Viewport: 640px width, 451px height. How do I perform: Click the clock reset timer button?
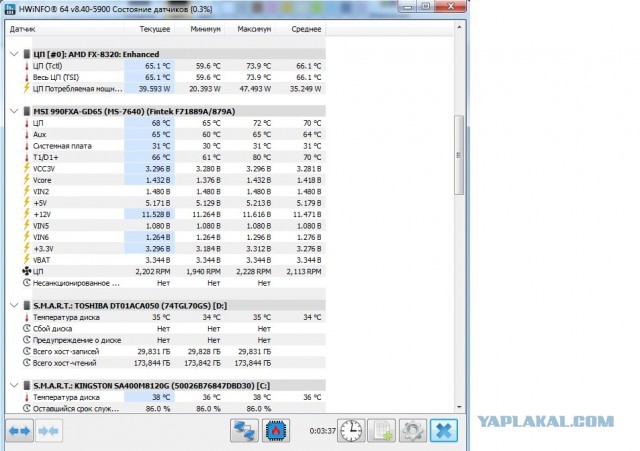(351, 431)
